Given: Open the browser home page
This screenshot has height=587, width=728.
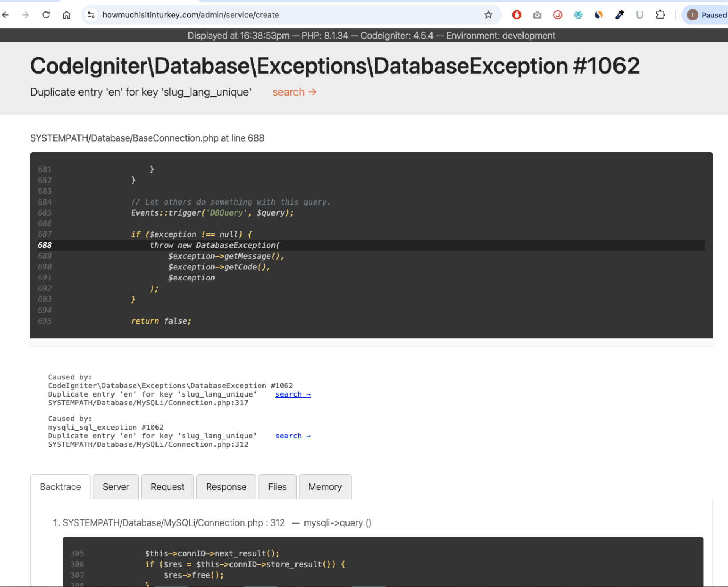Looking at the screenshot, I should click(x=67, y=15).
